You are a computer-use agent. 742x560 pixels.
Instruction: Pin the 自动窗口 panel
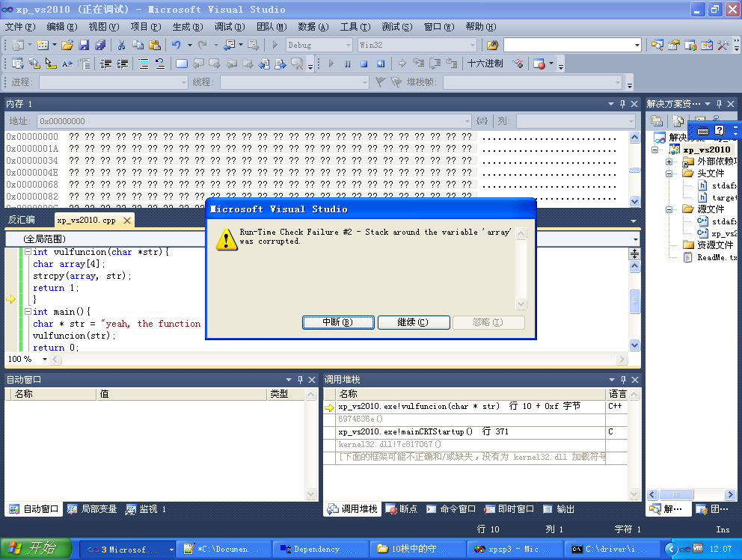[x=300, y=380]
